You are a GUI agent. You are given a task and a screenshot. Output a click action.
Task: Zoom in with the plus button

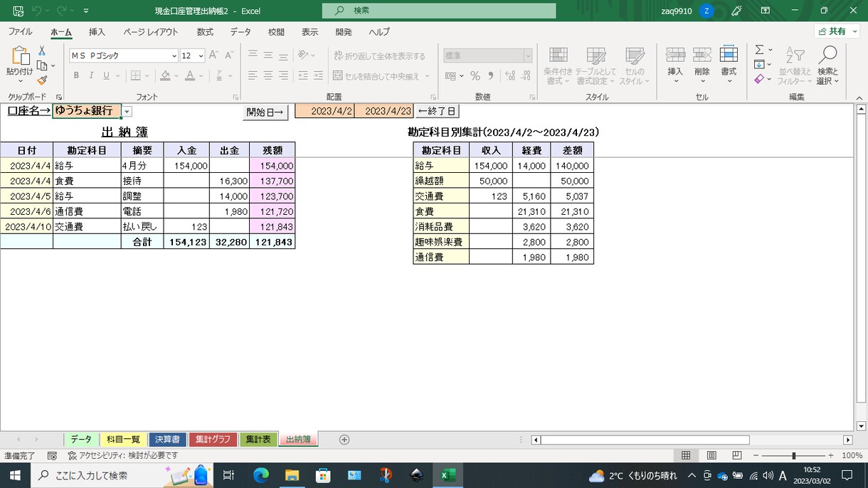830,455
